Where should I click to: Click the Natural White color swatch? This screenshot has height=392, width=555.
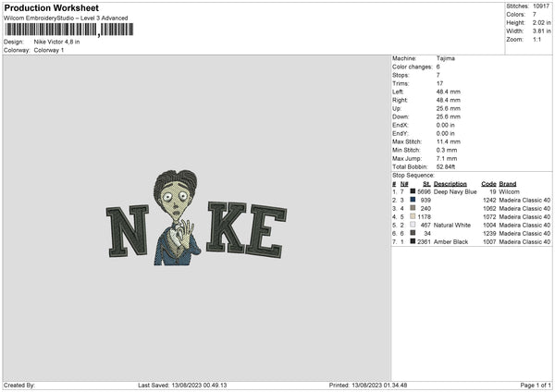pos(413,225)
